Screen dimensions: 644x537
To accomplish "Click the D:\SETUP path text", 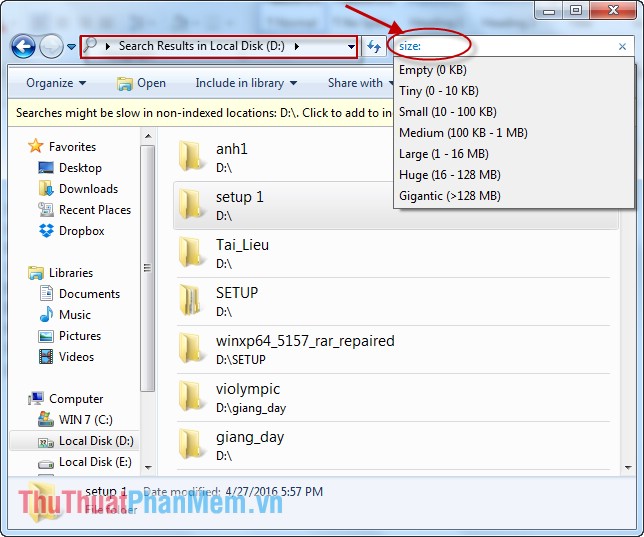I will tap(241, 360).
